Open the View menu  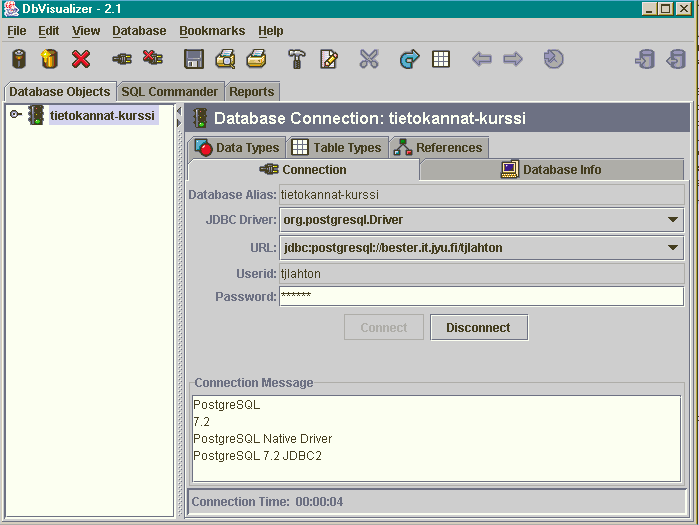point(86,31)
